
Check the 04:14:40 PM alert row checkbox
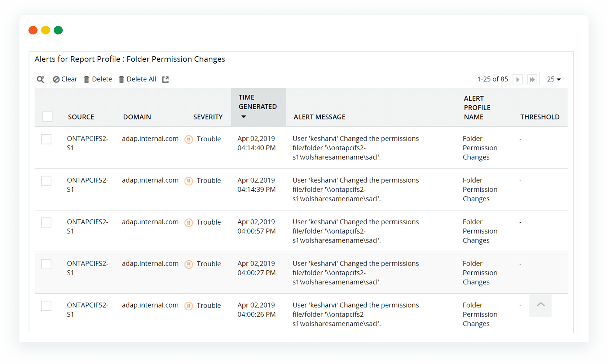pyautogui.click(x=47, y=139)
